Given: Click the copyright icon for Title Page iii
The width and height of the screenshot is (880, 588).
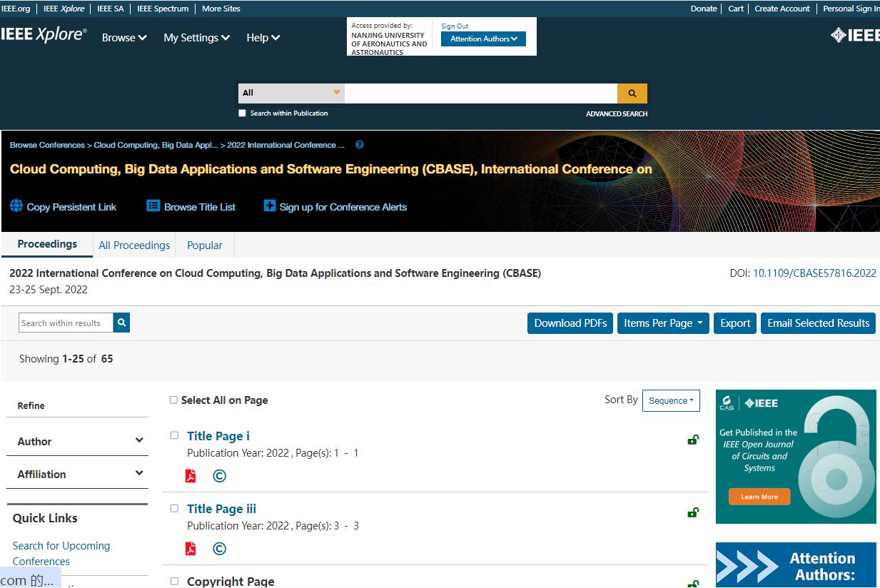Looking at the screenshot, I should pos(220,549).
